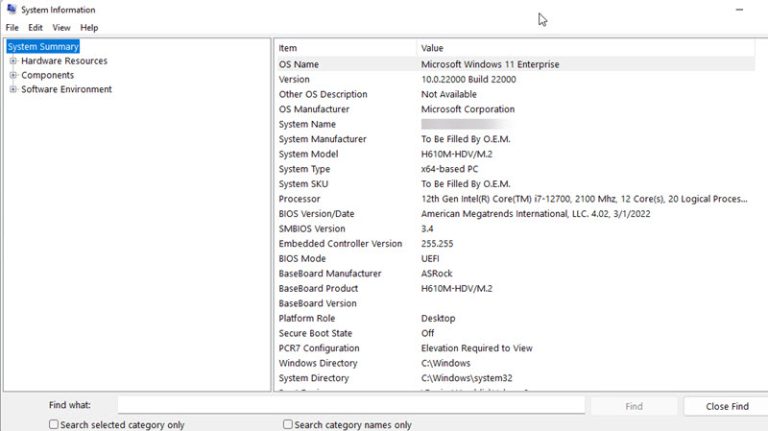Expand the Software Environment node
Viewport: 768px width, 431px height.
[x=13, y=89]
